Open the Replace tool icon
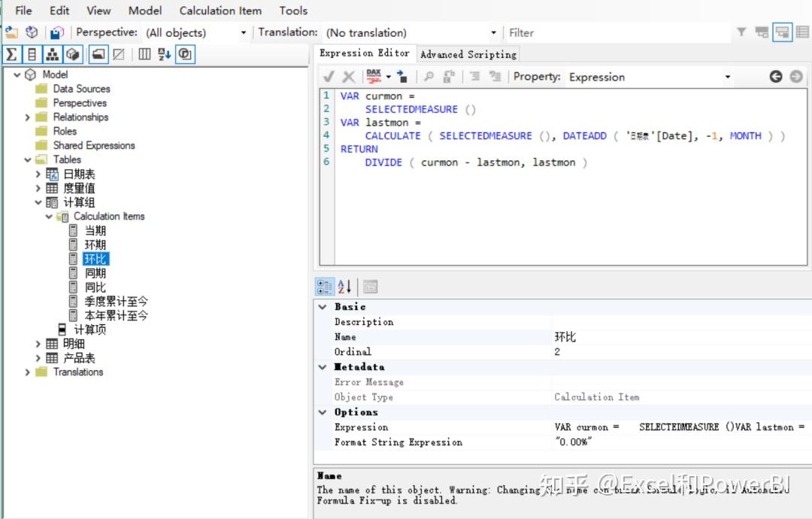Viewport: 812px width, 519px height. [448, 77]
